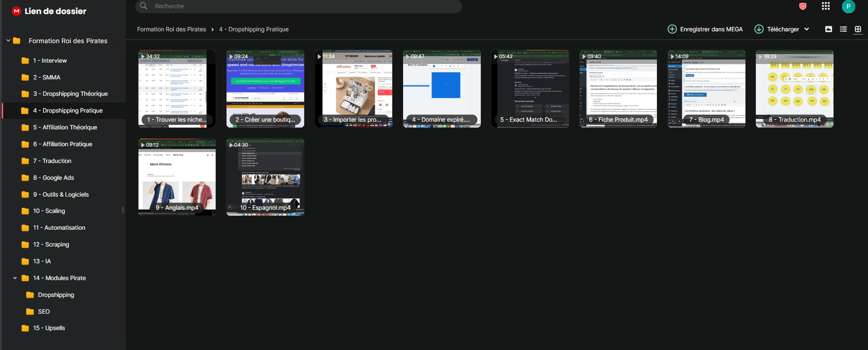Open 5 - Affiliation Théorique folder

tap(64, 128)
